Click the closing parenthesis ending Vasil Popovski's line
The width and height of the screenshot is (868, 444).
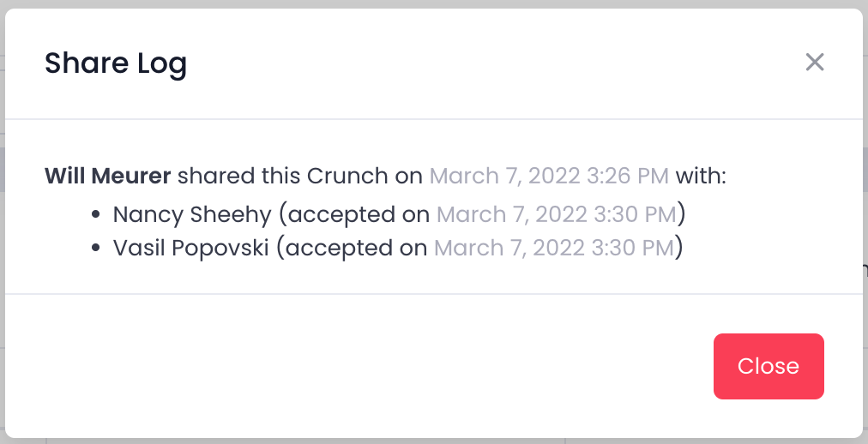[x=678, y=249]
